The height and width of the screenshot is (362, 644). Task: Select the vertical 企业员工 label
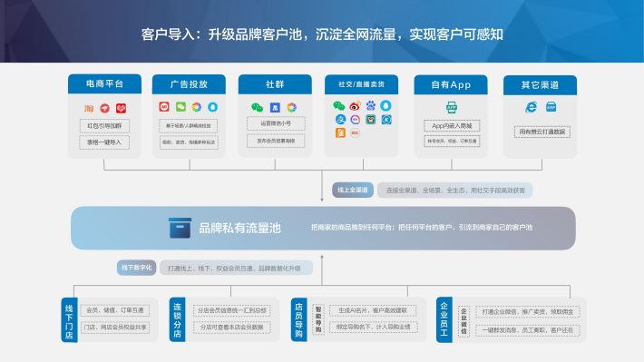444,319
